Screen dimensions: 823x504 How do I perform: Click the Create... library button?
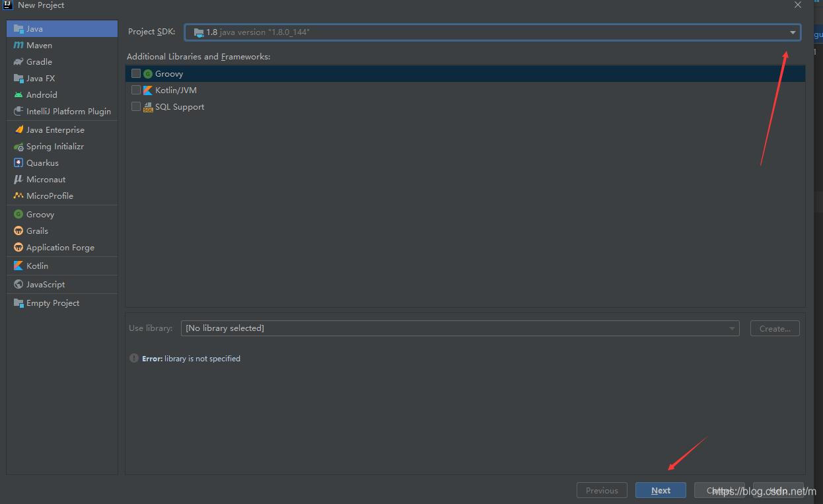(x=775, y=328)
